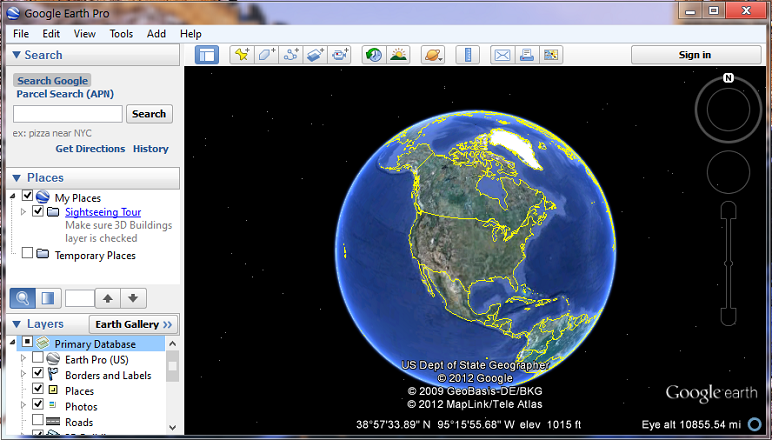Click the streaming status circle icon
This screenshot has height=440, width=772.
point(754,424)
